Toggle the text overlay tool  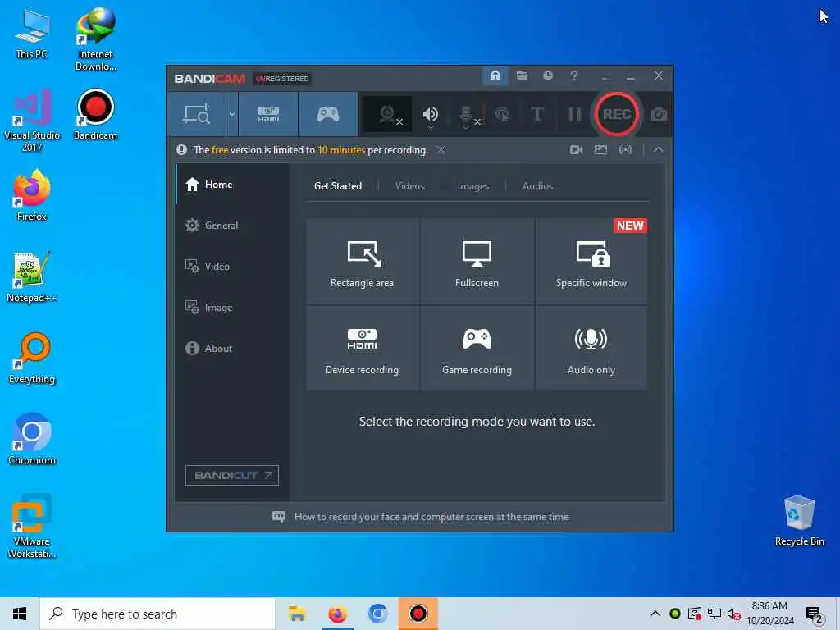tap(536, 114)
